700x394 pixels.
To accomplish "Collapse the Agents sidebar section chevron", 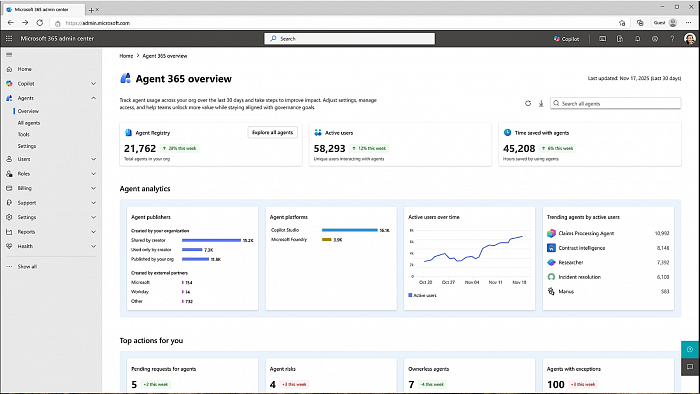I will (93, 98).
